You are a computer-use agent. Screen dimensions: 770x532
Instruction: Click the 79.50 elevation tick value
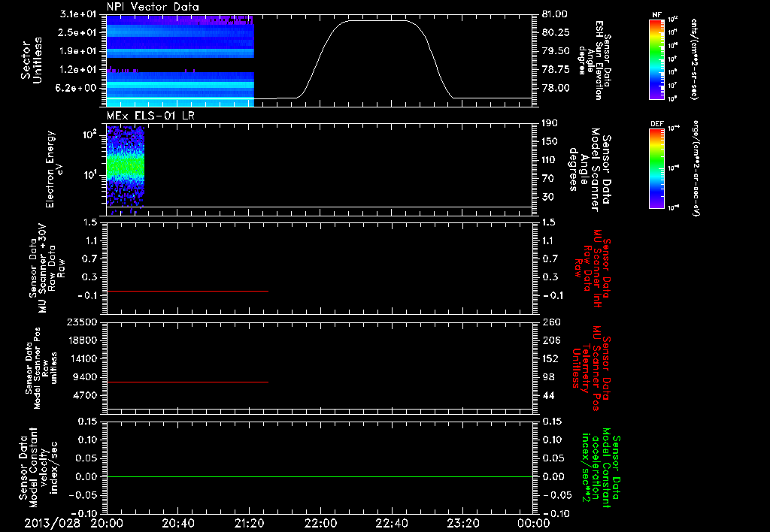click(x=555, y=51)
